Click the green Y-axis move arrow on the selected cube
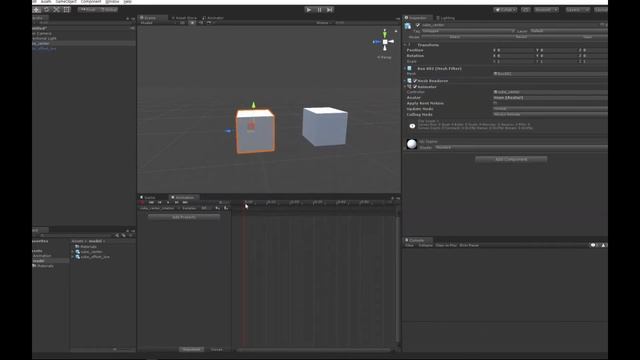This screenshot has height=360, width=640. pyautogui.click(x=253, y=105)
